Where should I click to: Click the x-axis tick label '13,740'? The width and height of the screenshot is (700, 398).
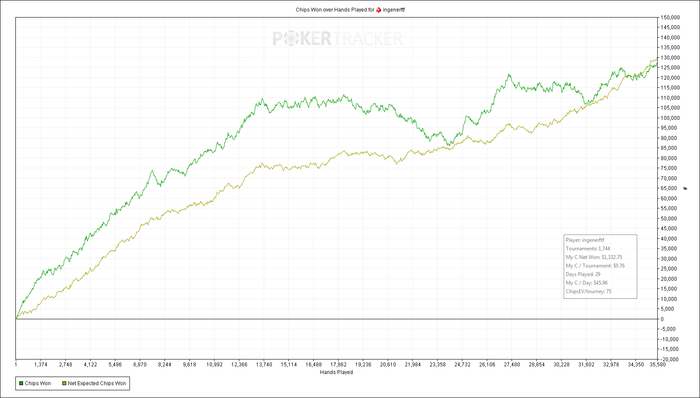264,365
